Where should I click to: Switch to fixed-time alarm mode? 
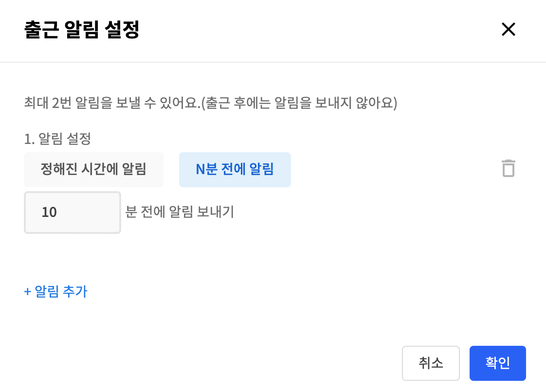pos(93,170)
